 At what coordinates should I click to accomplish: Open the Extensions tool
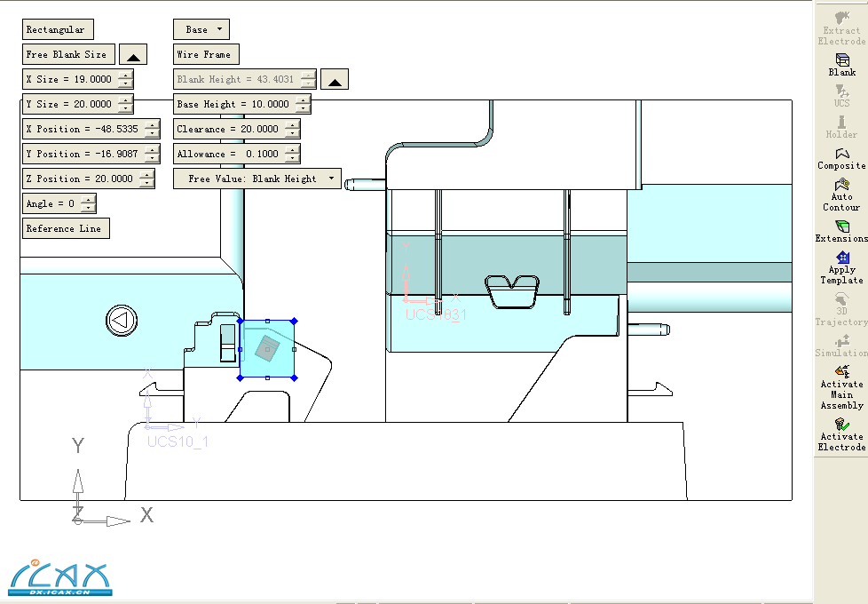pyautogui.click(x=842, y=226)
